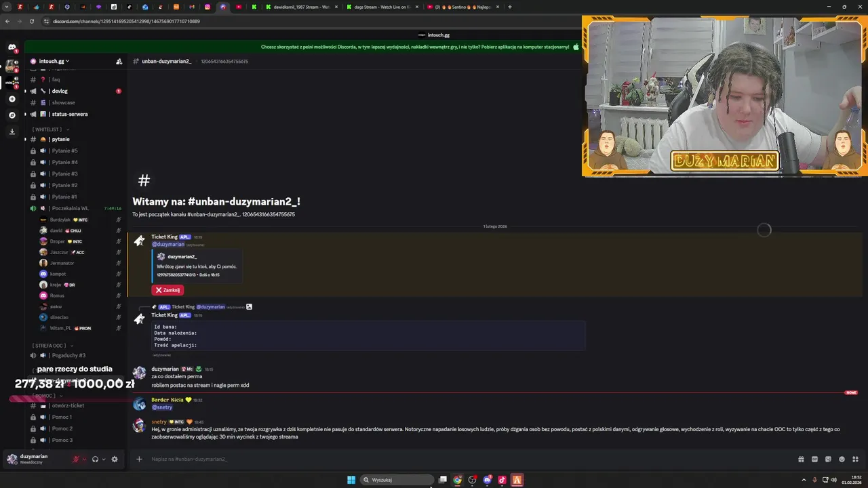Open invite members icon beside intouch.gg
This screenshot has width=868, height=488.
(x=119, y=61)
